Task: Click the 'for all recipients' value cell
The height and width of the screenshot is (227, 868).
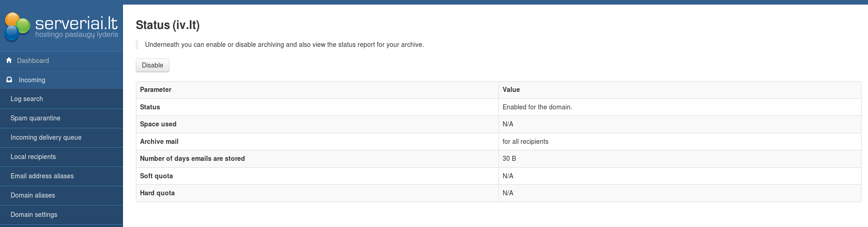Action: click(525, 142)
